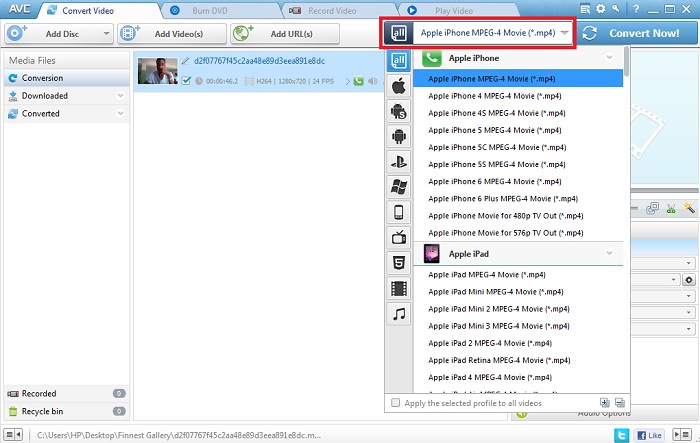Image resolution: width=700 pixels, height=443 pixels.
Task: Select the All profiles category icon
Action: coord(399,61)
